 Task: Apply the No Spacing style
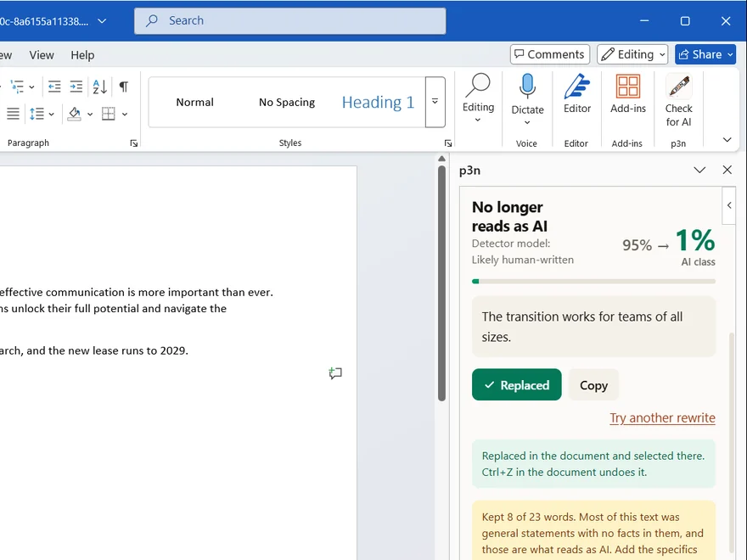coord(287,102)
